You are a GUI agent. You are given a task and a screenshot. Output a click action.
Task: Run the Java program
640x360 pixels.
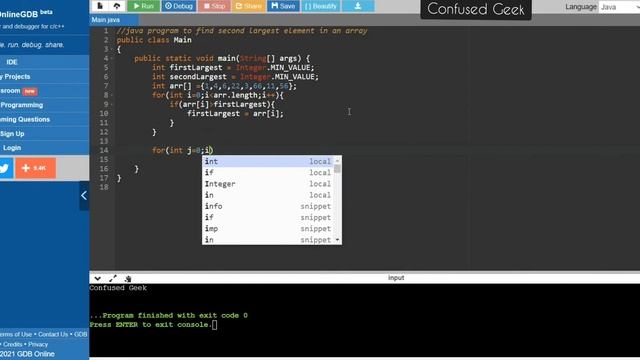(x=143, y=6)
